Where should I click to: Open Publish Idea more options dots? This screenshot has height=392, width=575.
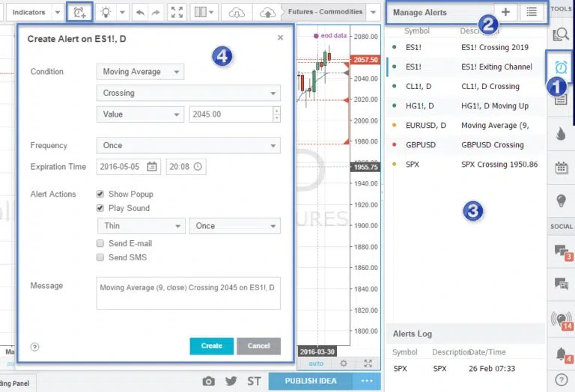(x=367, y=381)
